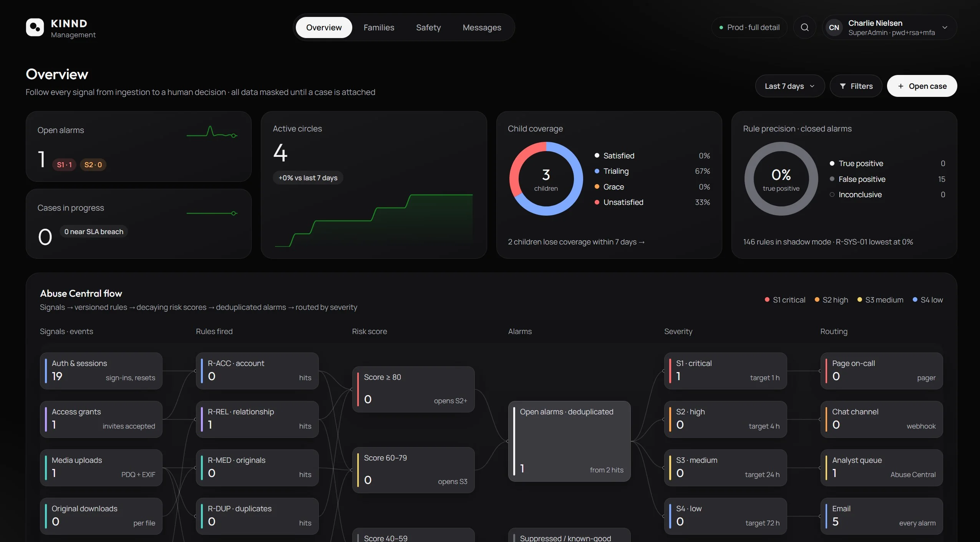Open the Filters button
Viewport: 980px width, 542px height.
[x=856, y=86]
